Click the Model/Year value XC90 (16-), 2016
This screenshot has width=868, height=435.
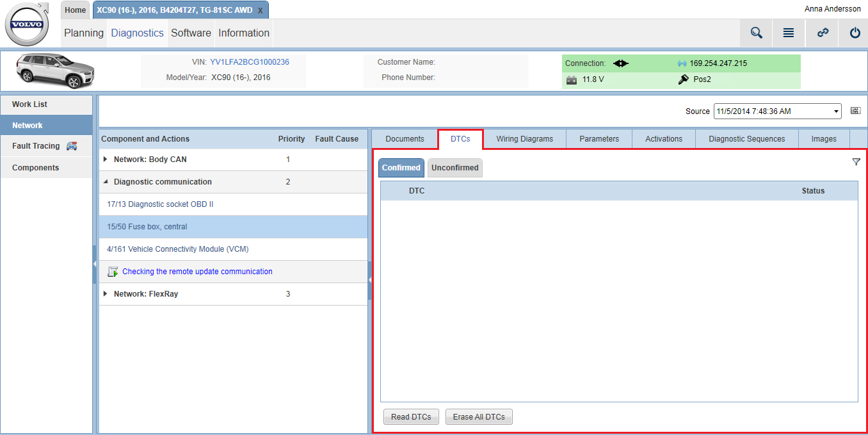tap(241, 78)
